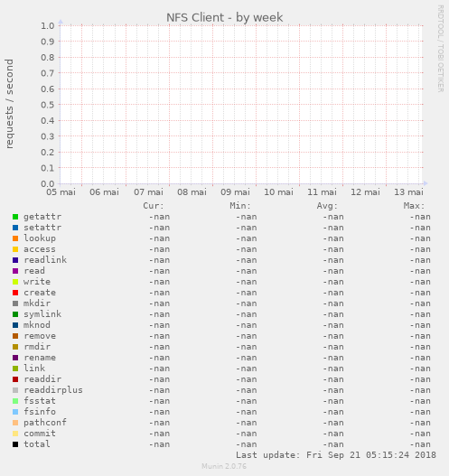The height and width of the screenshot is (476, 449).
Task: Click the black total legend swatch
Action: pyautogui.click(x=15, y=444)
